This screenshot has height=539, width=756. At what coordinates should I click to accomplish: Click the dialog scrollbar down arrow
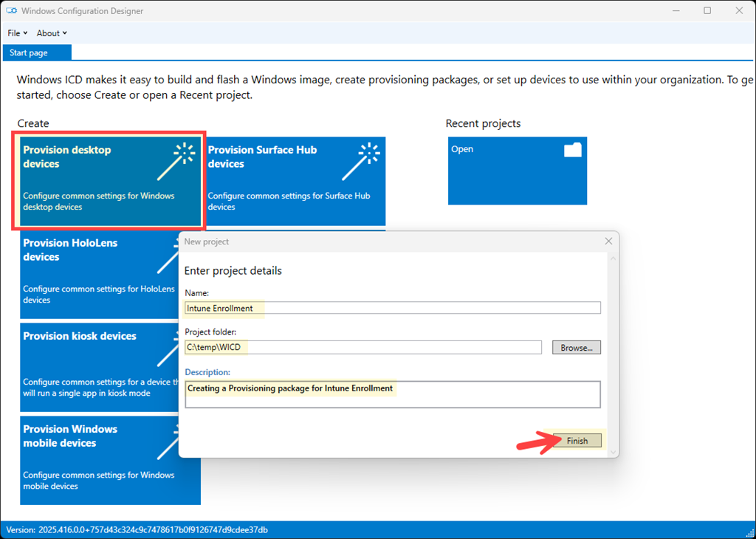[x=614, y=452]
